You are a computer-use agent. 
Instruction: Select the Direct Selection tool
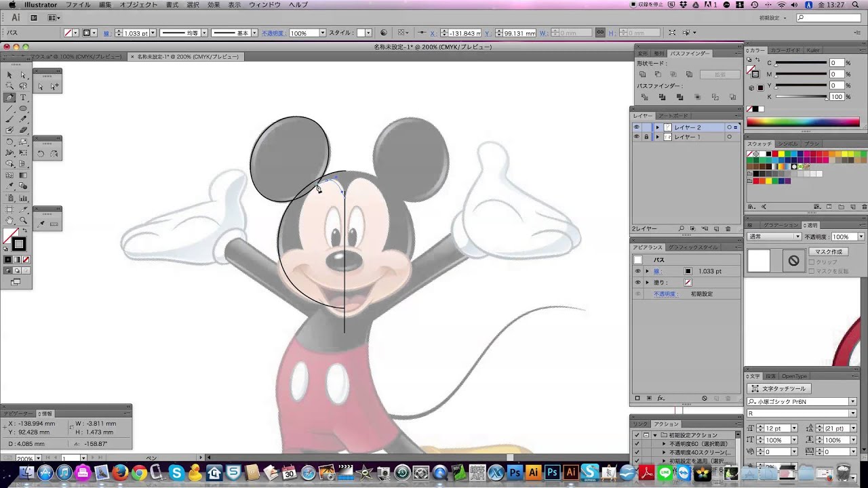(x=23, y=75)
